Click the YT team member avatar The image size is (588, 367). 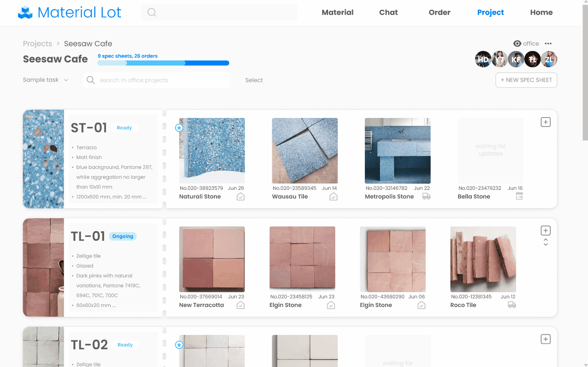pyautogui.click(x=500, y=60)
